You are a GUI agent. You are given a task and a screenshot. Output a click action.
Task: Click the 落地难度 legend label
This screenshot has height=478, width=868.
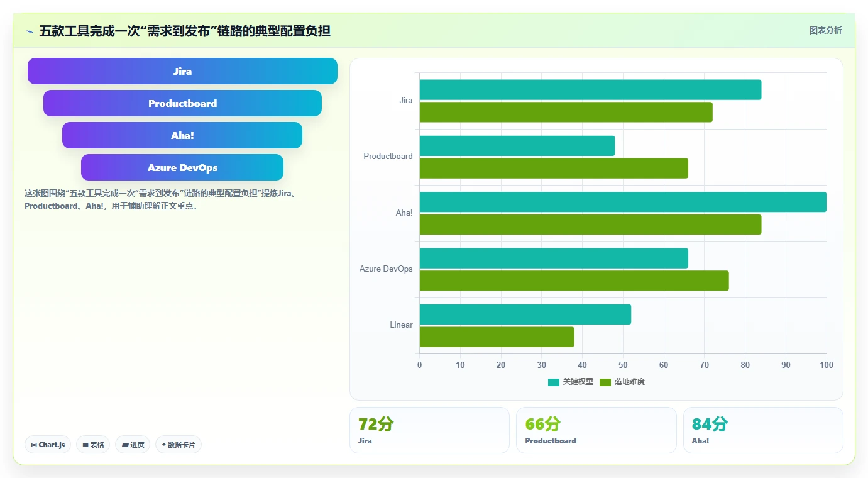(x=630, y=382)
